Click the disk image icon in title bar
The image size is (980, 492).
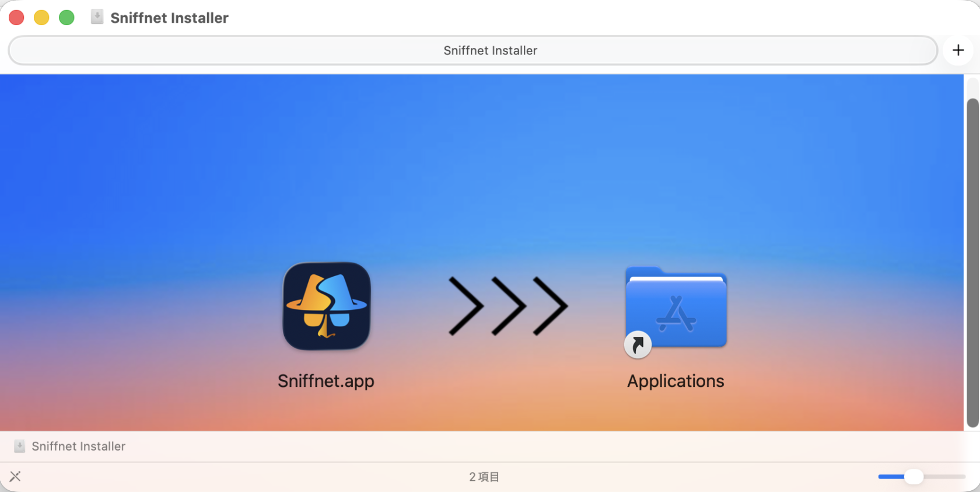[x=97, y=17]
